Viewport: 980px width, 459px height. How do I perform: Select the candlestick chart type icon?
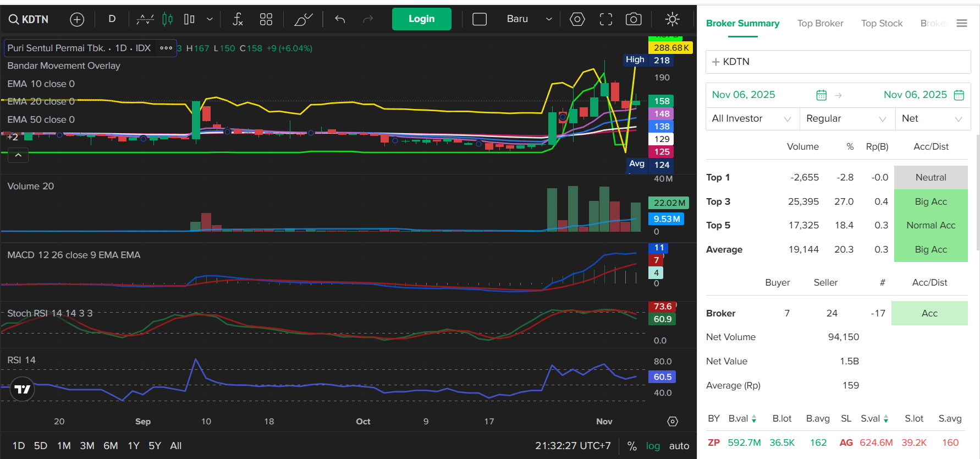168,19
